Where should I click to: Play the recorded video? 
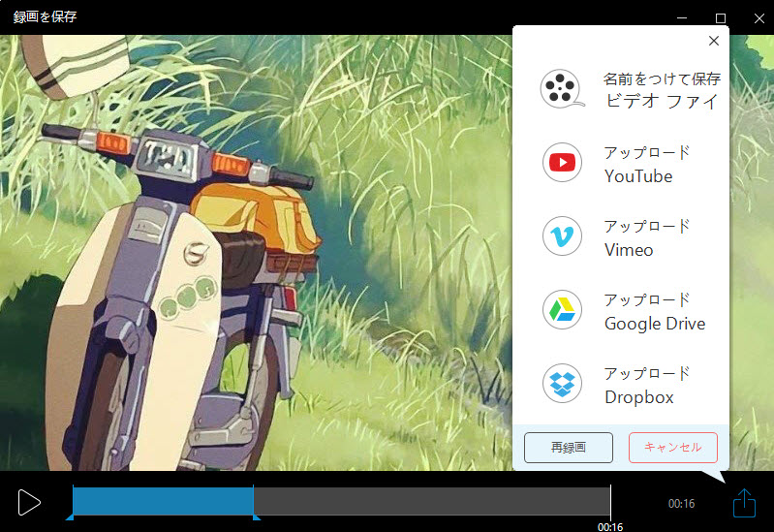pyautogui.click(x=29, y=503)
